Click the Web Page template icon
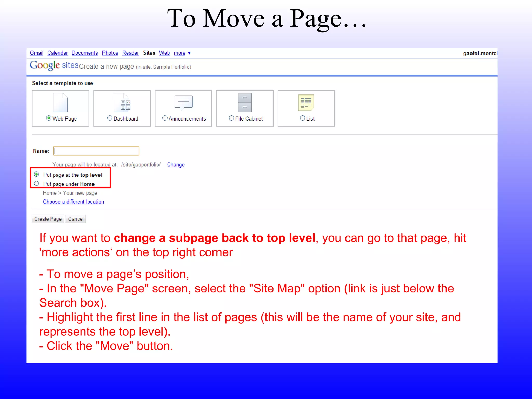 point(60,103)
